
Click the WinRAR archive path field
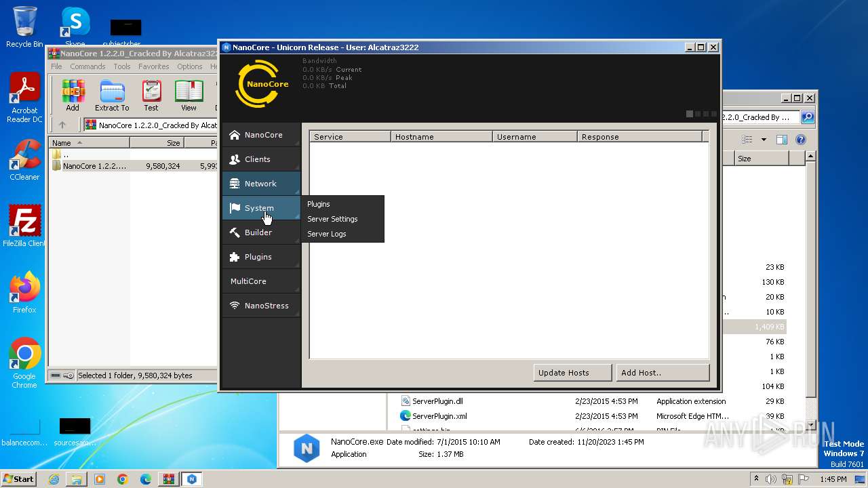pyautogui.click(x=150, y=125)
